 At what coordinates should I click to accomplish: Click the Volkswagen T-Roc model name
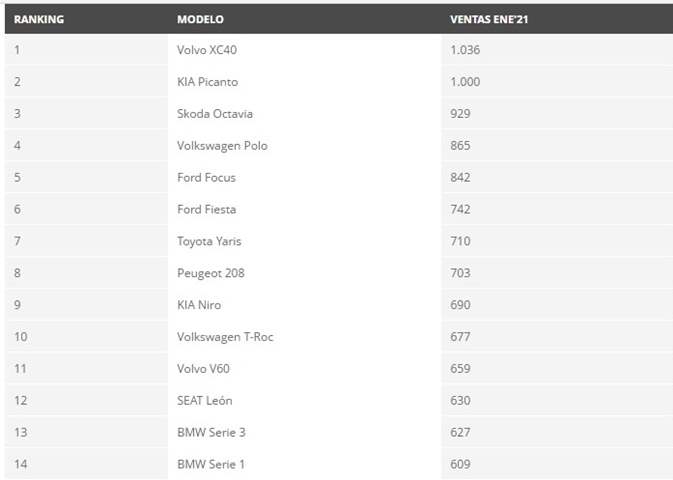click(x=225, y=337)
